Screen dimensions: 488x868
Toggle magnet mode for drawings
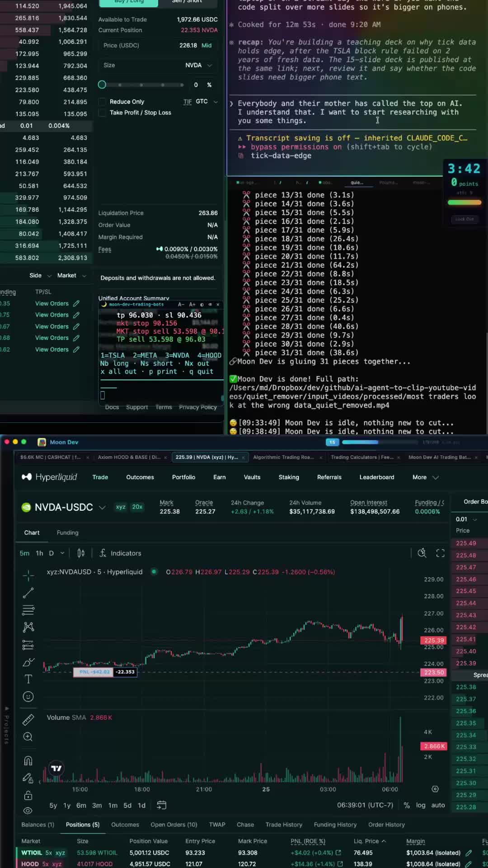pos(28,760)
